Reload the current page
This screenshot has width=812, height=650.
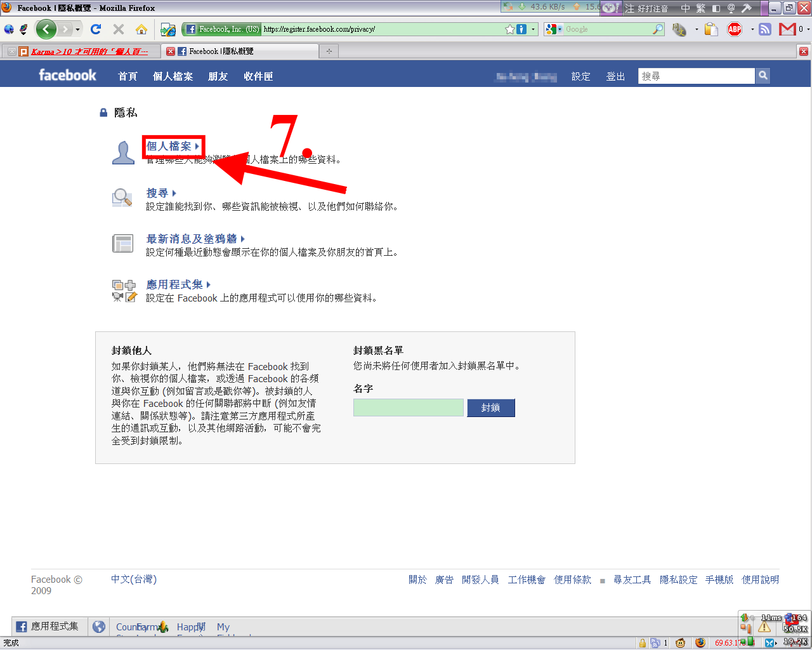coord(96,29)
